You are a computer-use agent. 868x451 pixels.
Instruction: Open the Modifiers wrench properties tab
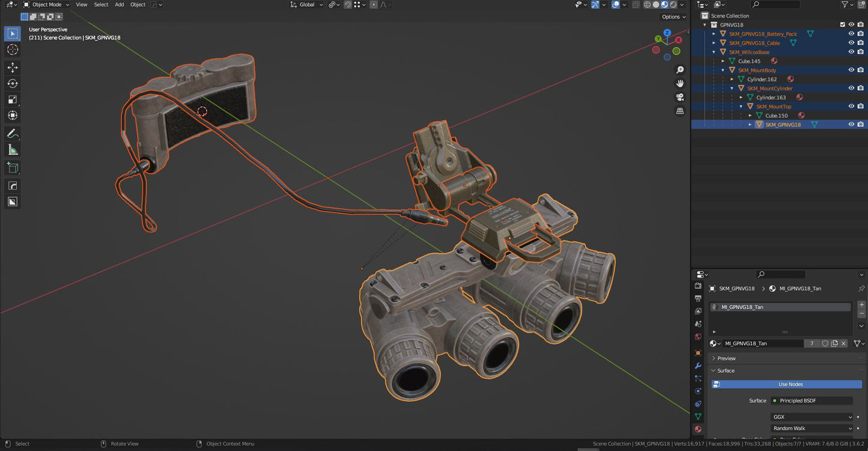698,366
